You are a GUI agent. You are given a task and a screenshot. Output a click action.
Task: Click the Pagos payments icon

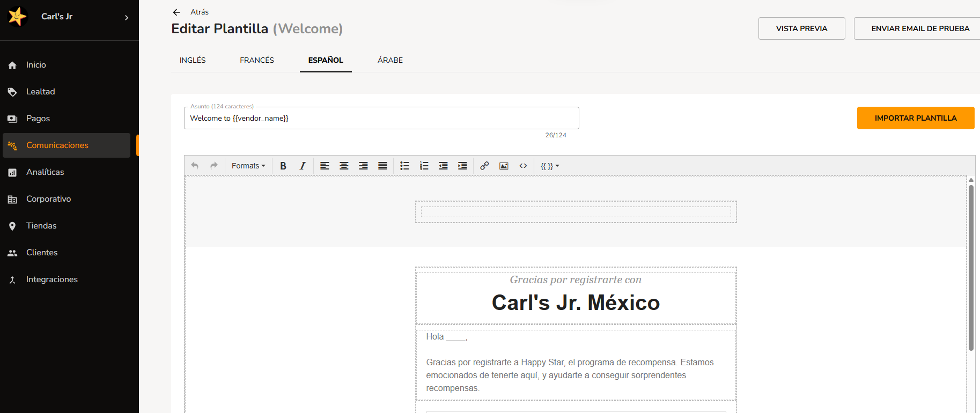12,119
